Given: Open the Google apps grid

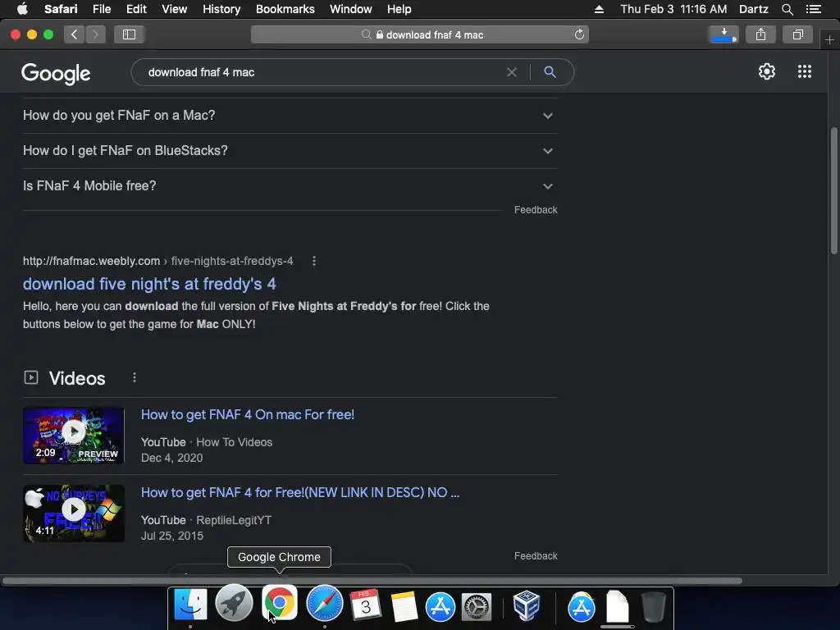Looking at the screenshot, I should (x=805, y=71).
